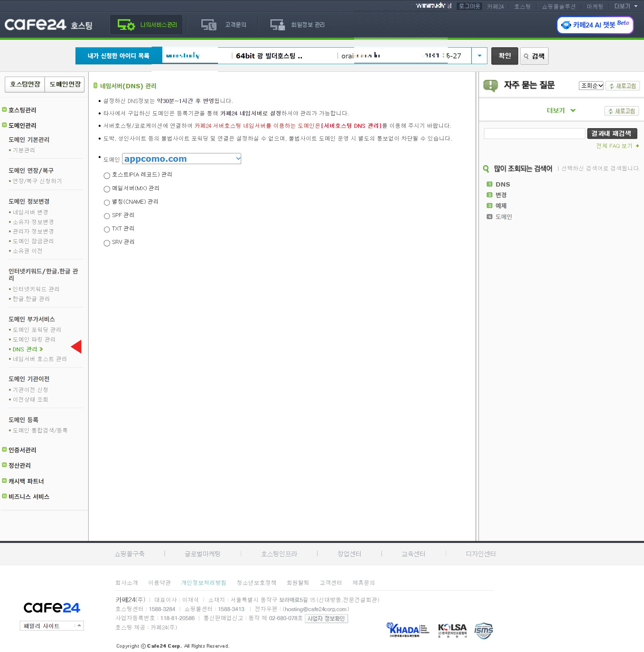Open 나의서비스관리 gear monitor icon
This screenshot has width=644, height=652.
point(126,24)
